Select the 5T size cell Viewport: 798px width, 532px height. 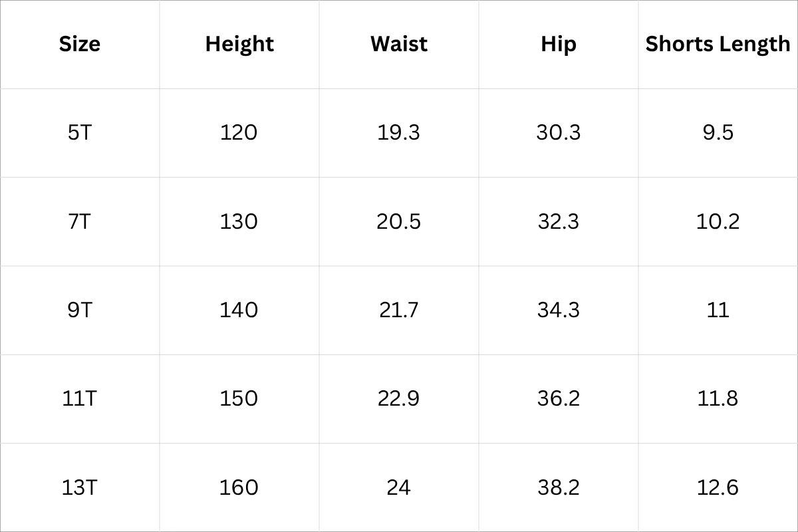(x=80, y=132)
